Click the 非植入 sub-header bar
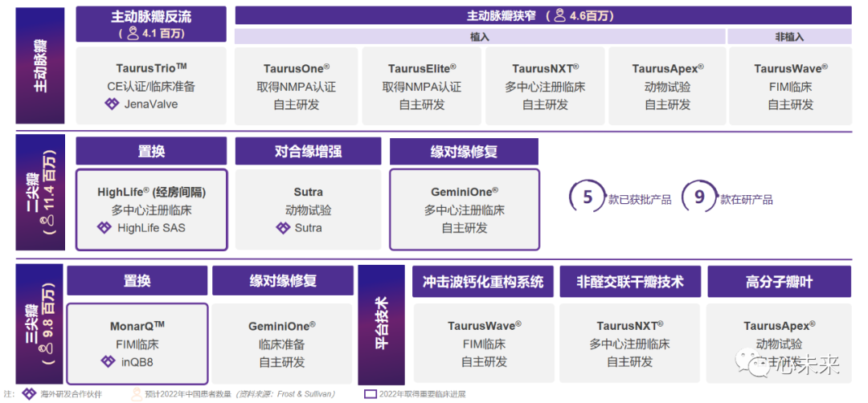The width and height of the screenshot is (868, 403). (x=789, y=37)
